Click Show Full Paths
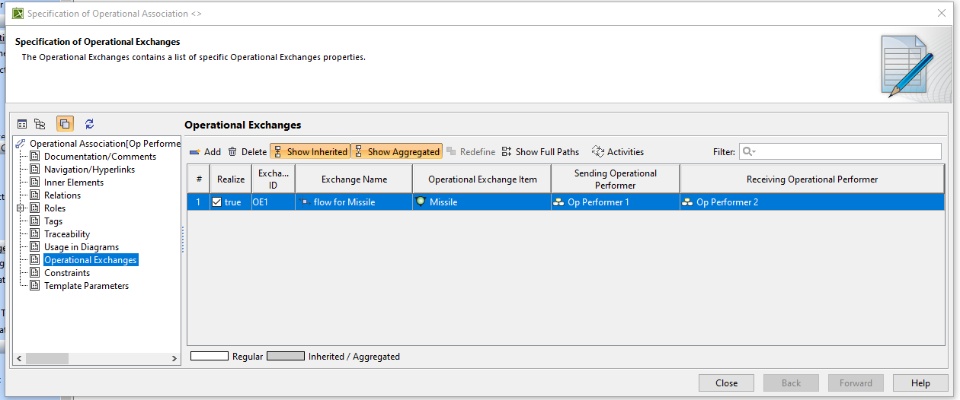 [x=540, y=152]
